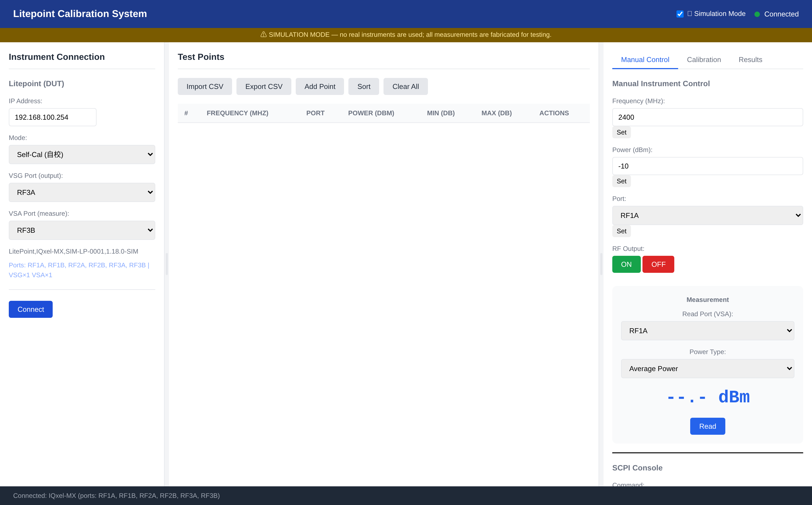Clear all test points
The width and height of the screenshot is (812, 505).
[405, 86]
